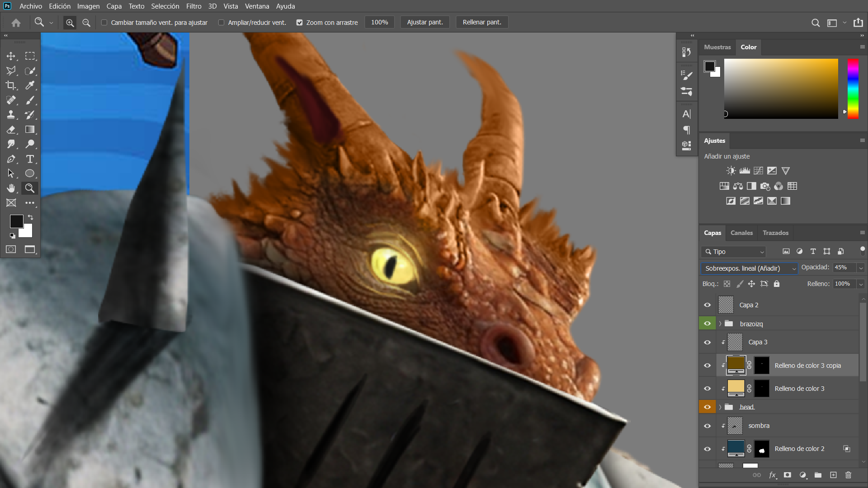The image size is (868, 488).
Task: Select the Spot Healing Brush tool
Action: click(11, 100)
